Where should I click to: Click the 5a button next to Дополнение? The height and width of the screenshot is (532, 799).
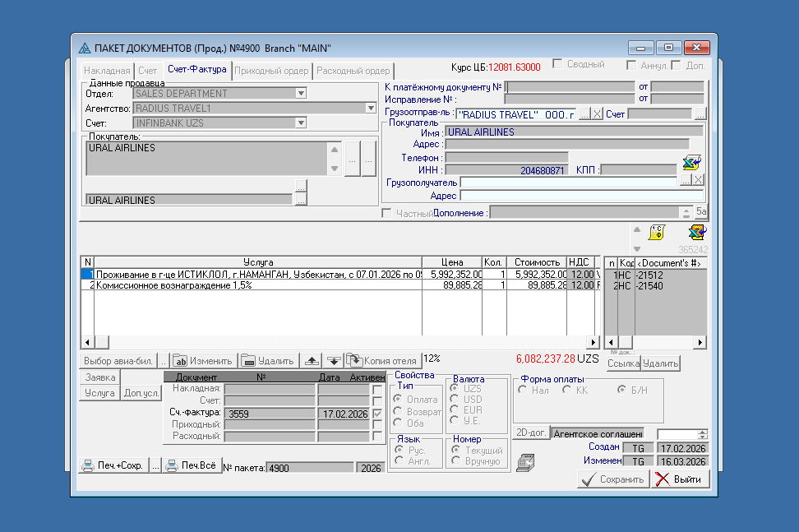click(701, 211)
